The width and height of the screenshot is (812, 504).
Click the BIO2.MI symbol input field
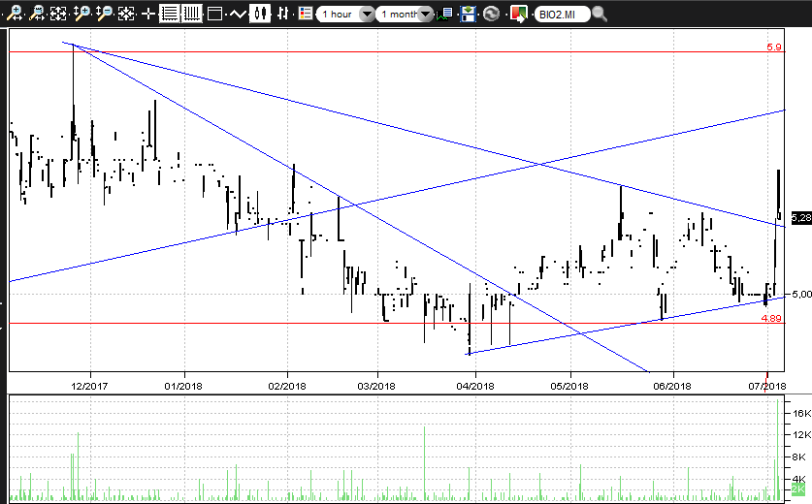click(562, 14)
